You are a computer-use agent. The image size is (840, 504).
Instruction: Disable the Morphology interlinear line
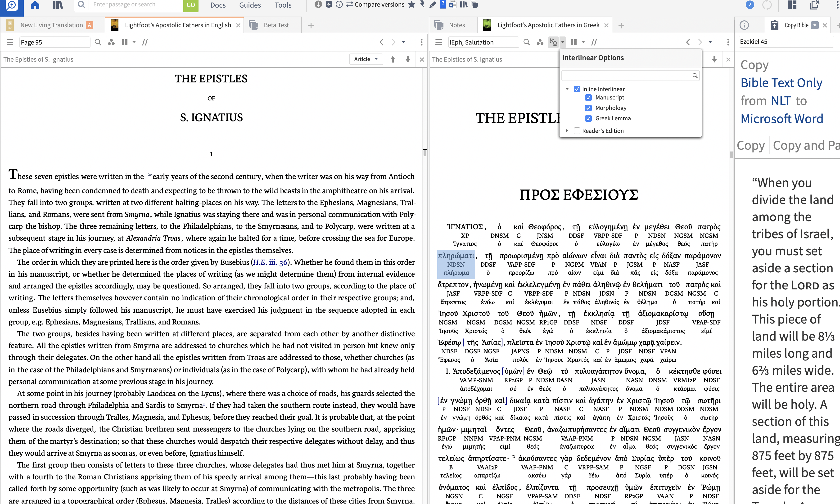(x=589, y=108)
